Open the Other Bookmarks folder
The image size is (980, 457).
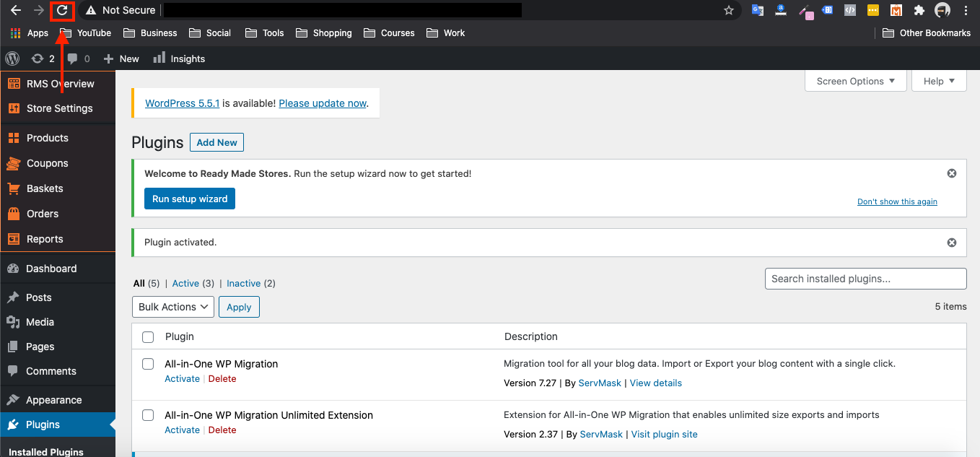tap(927, 33)
